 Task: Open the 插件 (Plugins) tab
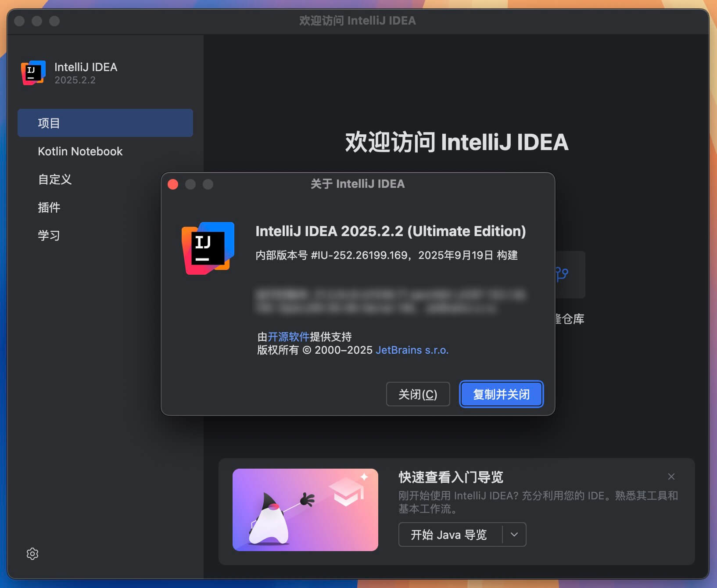(x=49, y=208)
